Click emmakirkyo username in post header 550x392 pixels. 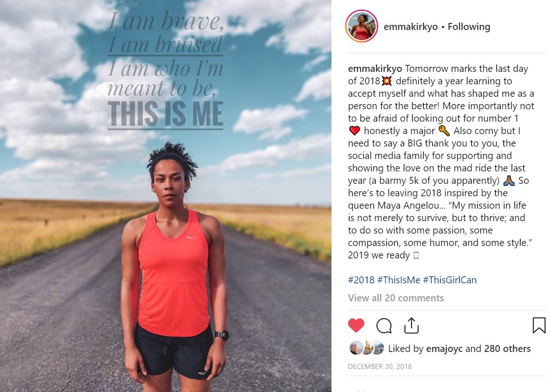pyautogui.click(x=411, y=27)
